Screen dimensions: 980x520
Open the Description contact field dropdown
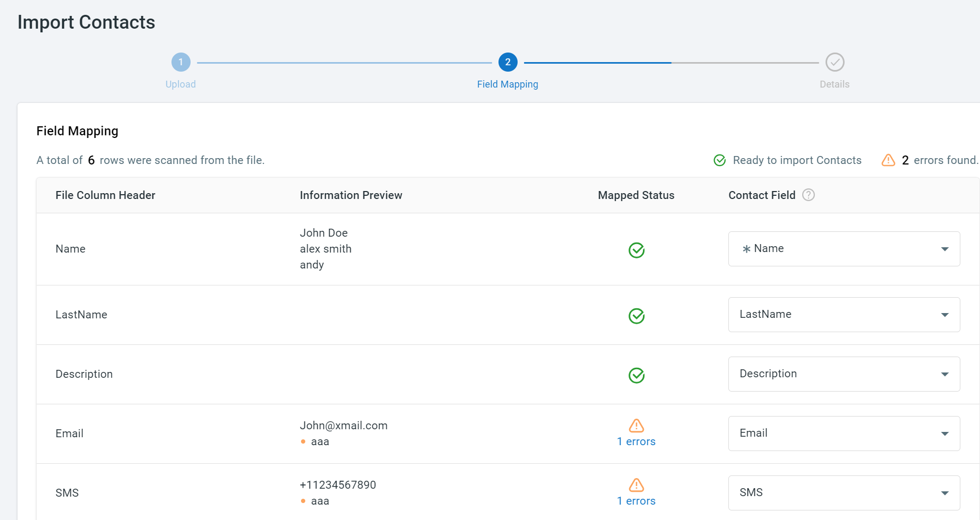(844, 374)
